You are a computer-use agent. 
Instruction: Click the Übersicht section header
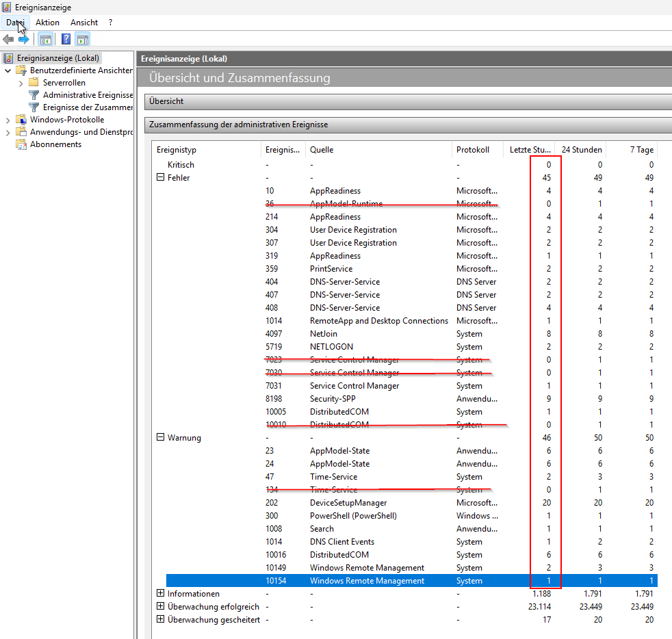(408, 101)
